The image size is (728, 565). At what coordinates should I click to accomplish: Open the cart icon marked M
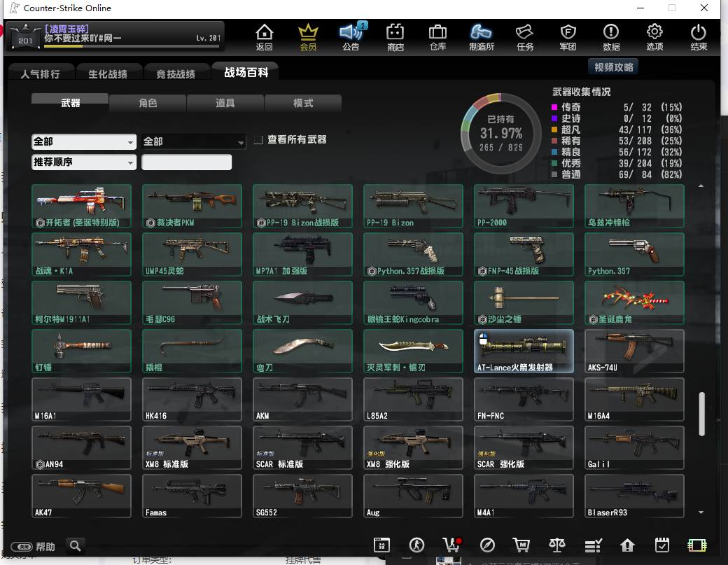coord(521,545)
